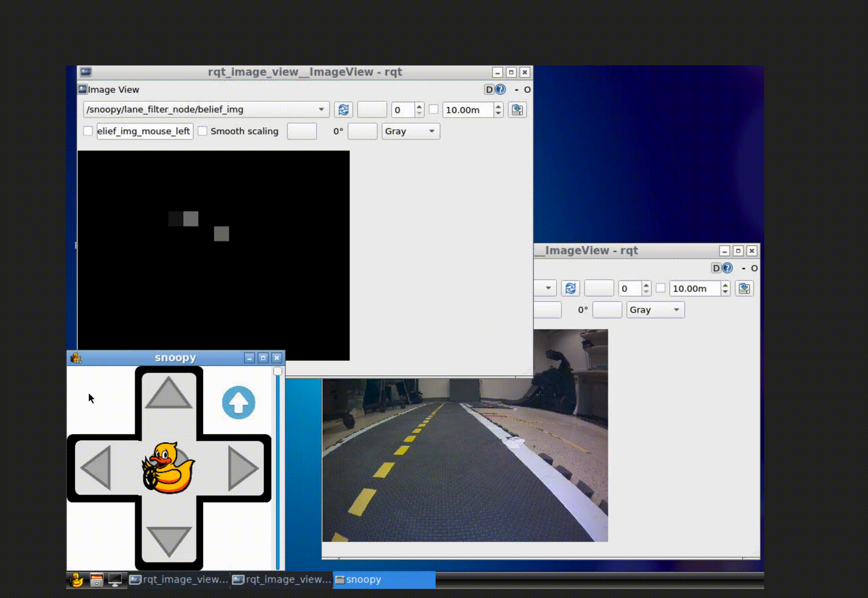Click the teal circular up-arrow button

point(238,403)
